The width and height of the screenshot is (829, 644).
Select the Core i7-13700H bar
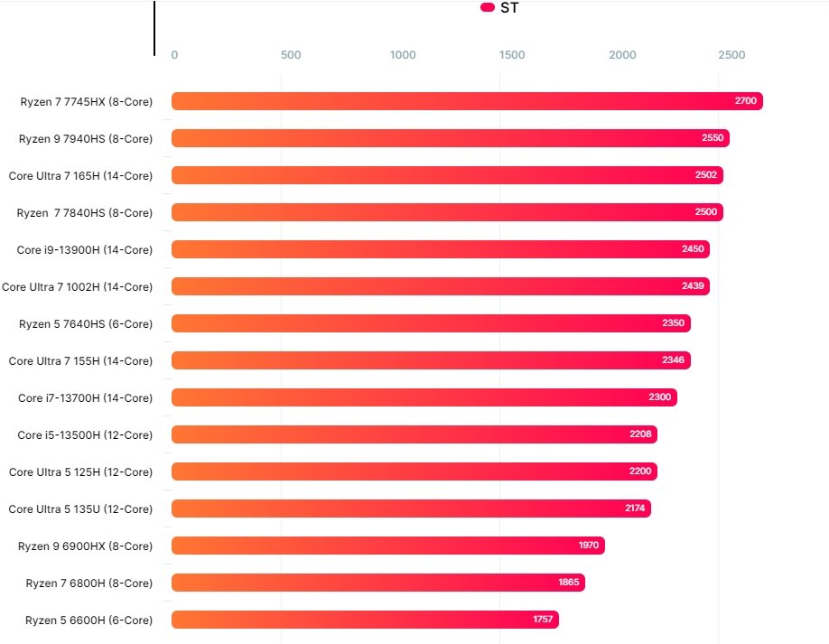[x=424, y=397]
